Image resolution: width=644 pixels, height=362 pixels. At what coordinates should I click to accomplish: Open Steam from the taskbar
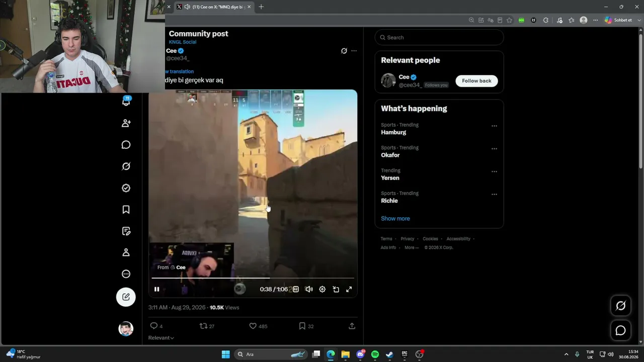point(389,354)
